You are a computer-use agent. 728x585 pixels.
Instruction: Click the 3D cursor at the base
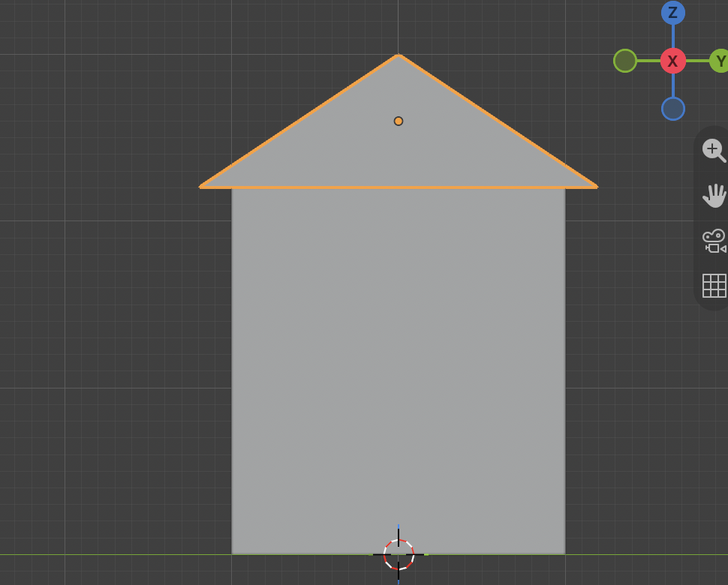(399, 554)
